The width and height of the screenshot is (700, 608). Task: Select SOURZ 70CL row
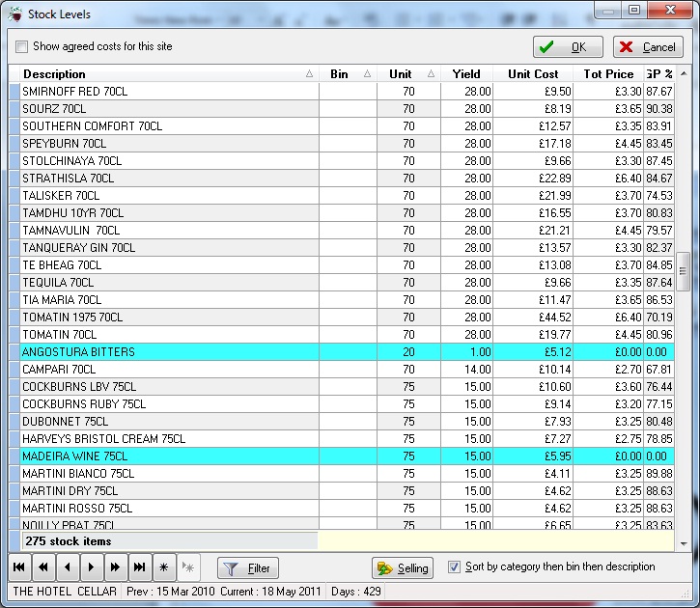(342, 109)
